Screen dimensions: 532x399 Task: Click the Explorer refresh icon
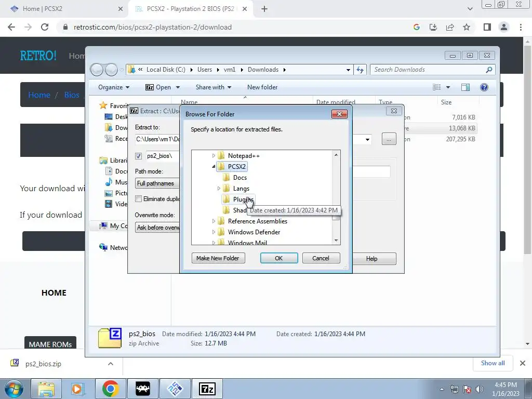coord(360,70)
